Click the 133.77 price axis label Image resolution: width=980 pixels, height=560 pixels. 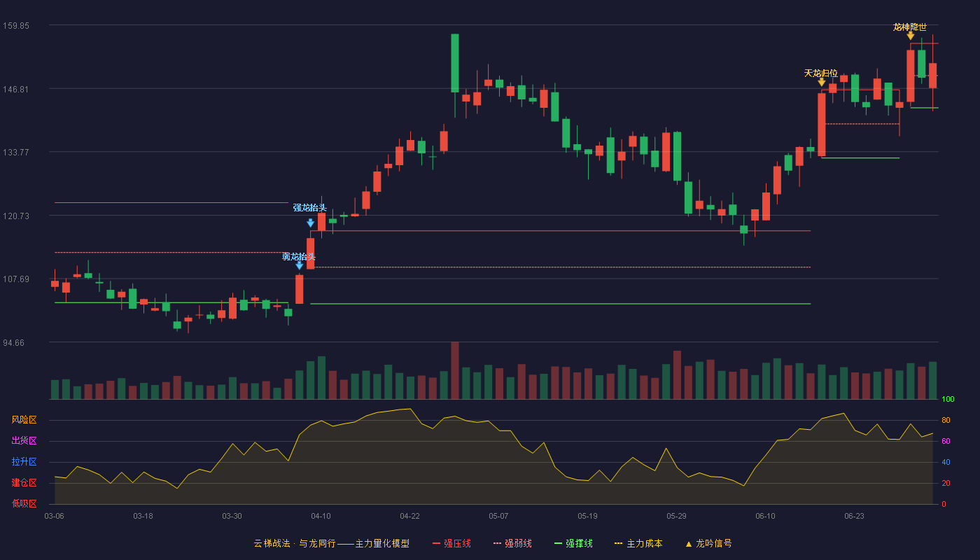click(15, 153)
